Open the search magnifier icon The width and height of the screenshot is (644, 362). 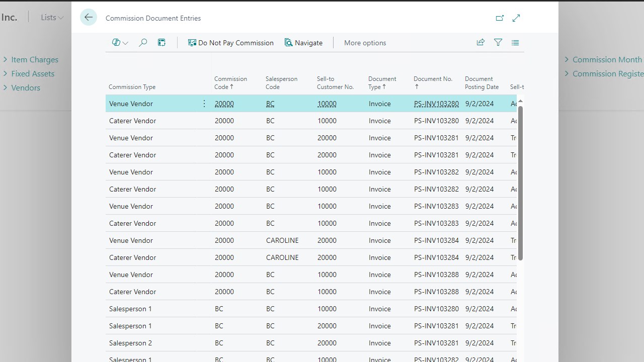tap(143, 43)
